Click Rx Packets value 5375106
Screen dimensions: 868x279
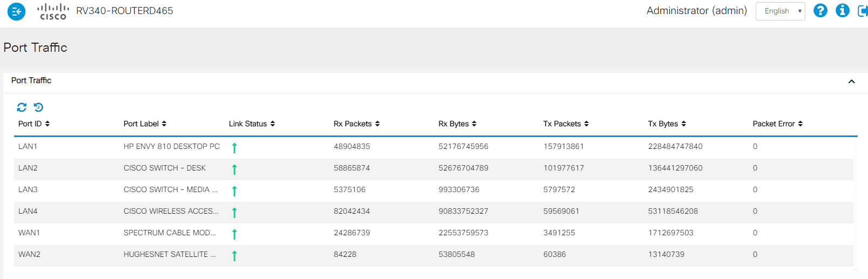[x=349, y=189]
